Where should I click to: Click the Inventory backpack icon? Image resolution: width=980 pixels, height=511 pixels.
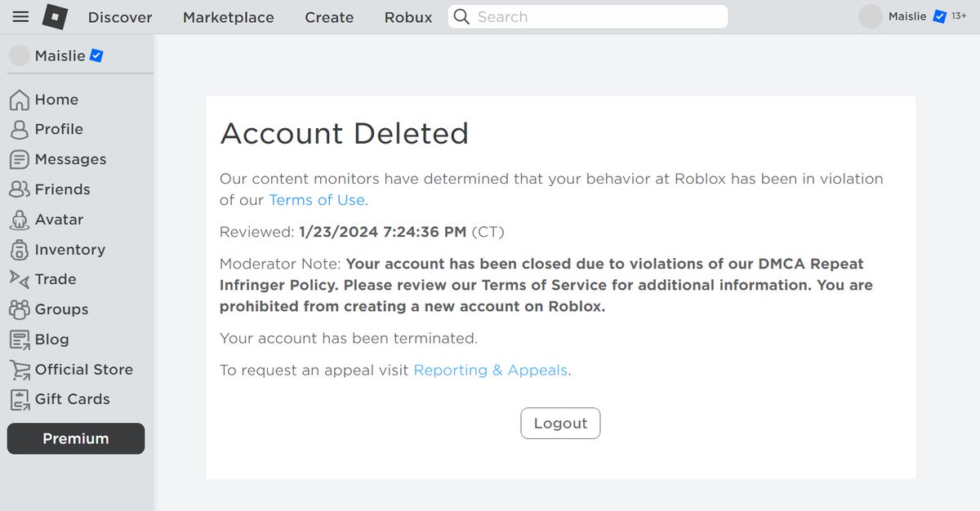pyautogui.click(x=20, y=250)
